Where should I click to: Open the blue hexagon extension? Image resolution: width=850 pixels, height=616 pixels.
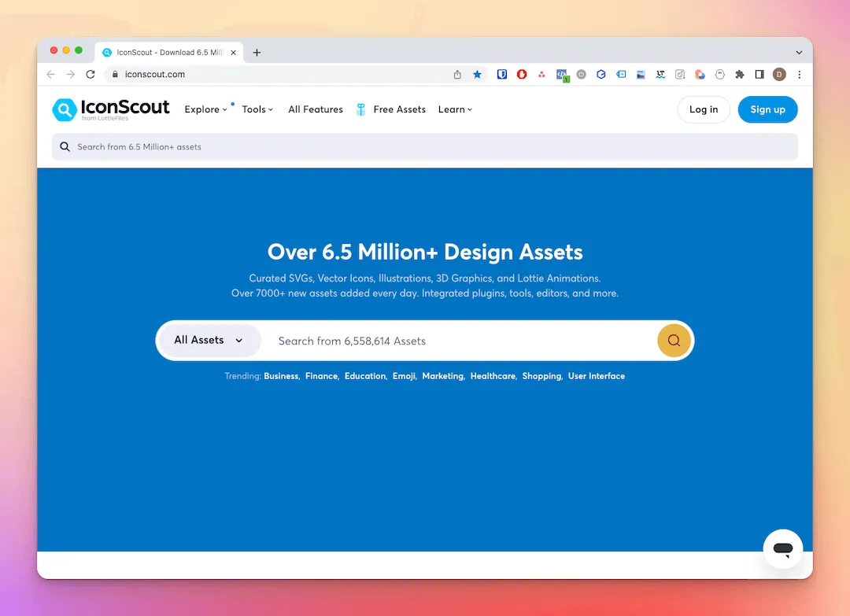[601, 74]
